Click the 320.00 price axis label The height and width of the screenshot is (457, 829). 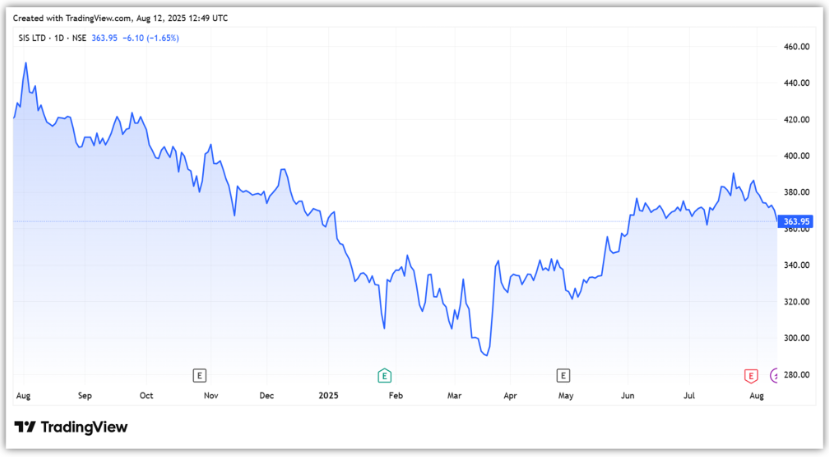[797, 302]
